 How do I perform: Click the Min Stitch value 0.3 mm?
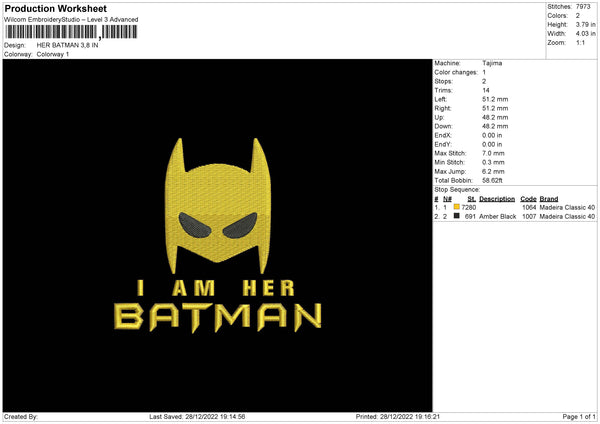tap(493, 163)
